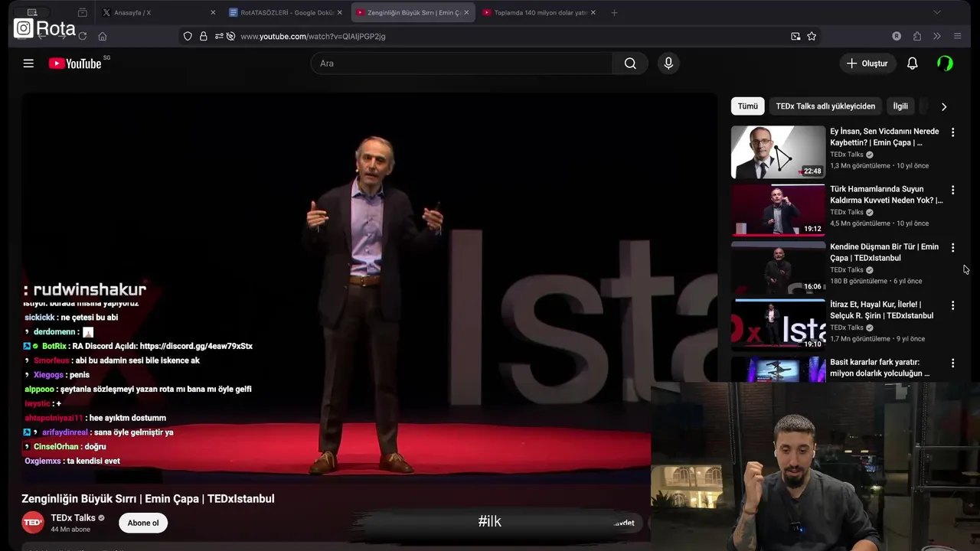Open options for İtiraz Et, Hayal Kur

coord(952,305)
